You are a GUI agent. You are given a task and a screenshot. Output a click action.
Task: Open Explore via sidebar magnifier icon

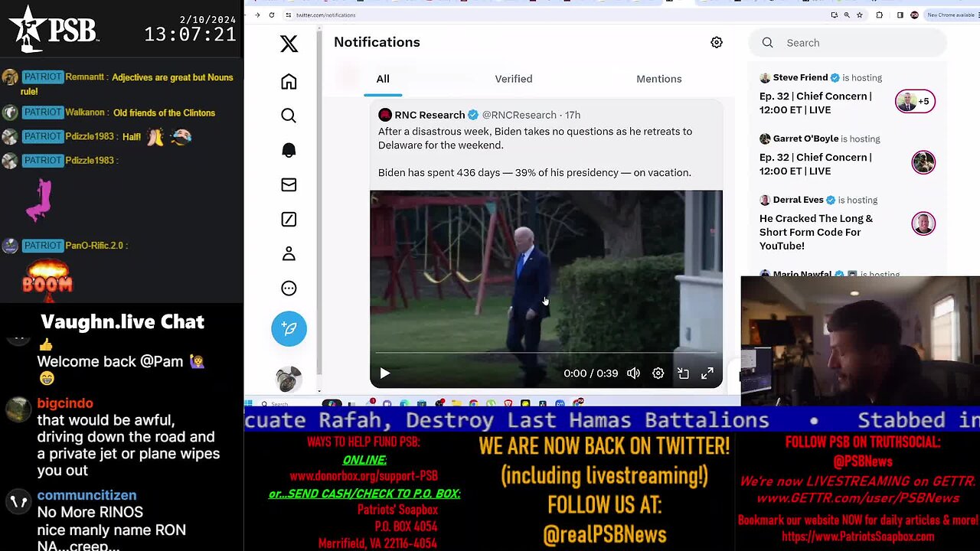(x=289, y=116)
